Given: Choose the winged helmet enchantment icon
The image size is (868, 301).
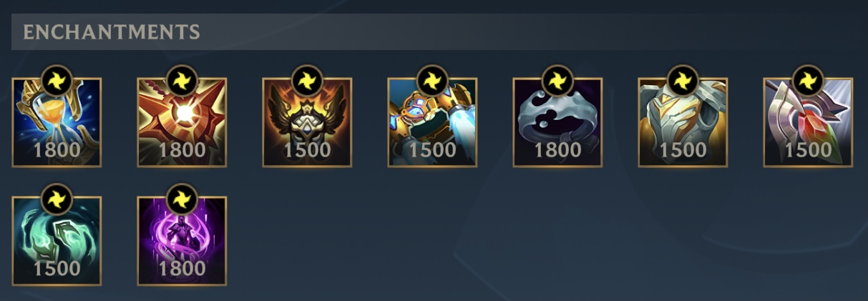Looking at the screenshot, I should click(307, 122).
